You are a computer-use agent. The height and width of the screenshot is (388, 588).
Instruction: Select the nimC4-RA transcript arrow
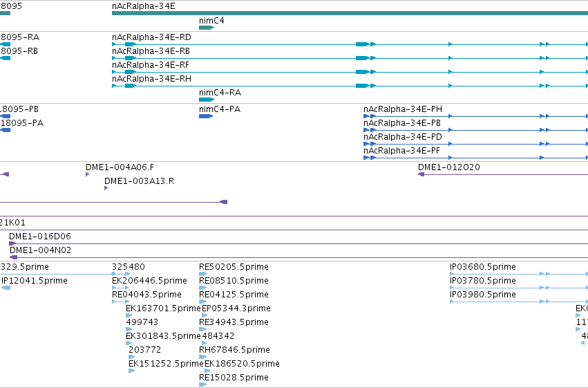207,100
